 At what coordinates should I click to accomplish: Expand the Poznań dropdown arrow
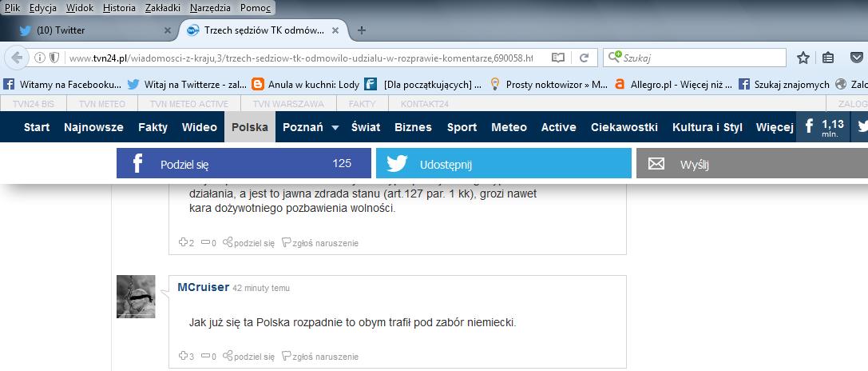tap(335, 128)
